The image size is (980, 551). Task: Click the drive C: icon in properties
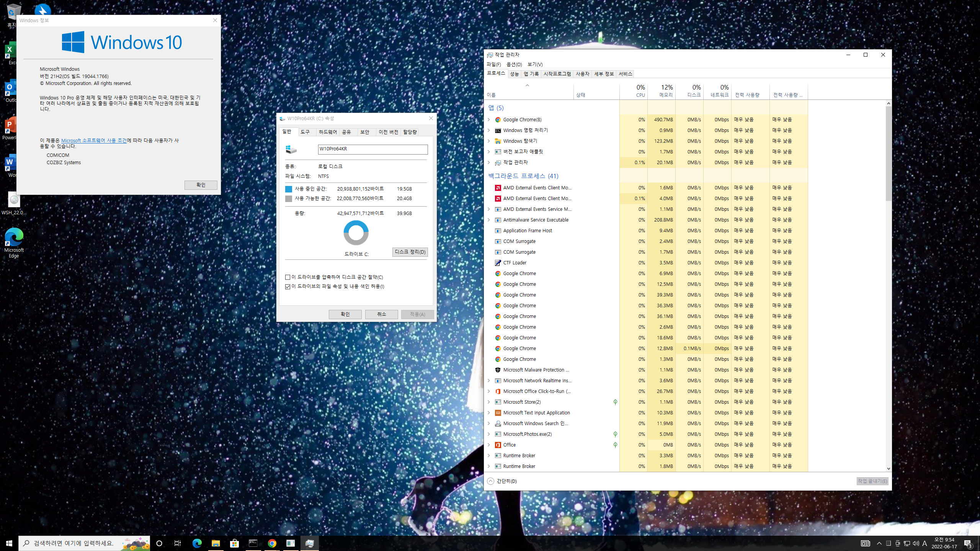click(x=291, y=149)
